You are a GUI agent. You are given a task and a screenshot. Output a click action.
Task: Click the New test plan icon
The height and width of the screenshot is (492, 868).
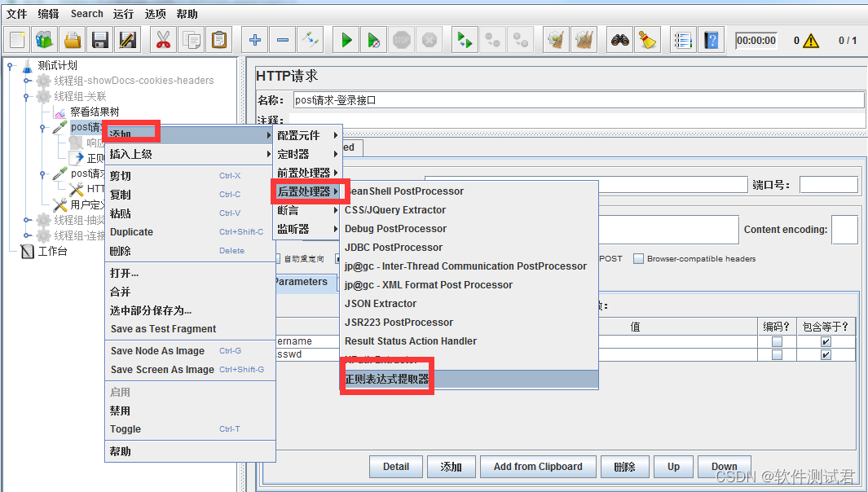click(17, 40)
